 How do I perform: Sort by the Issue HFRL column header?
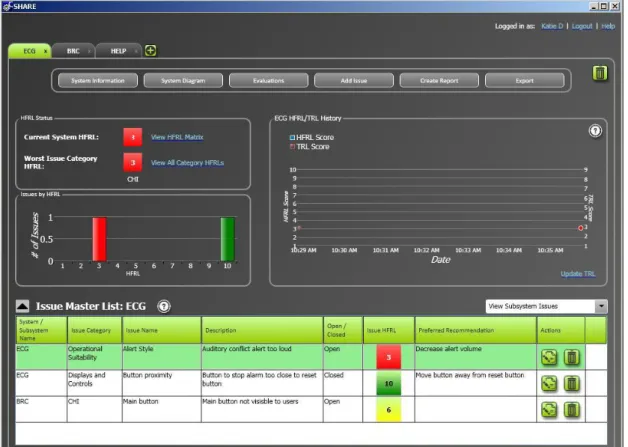click(x=389, y=330)
